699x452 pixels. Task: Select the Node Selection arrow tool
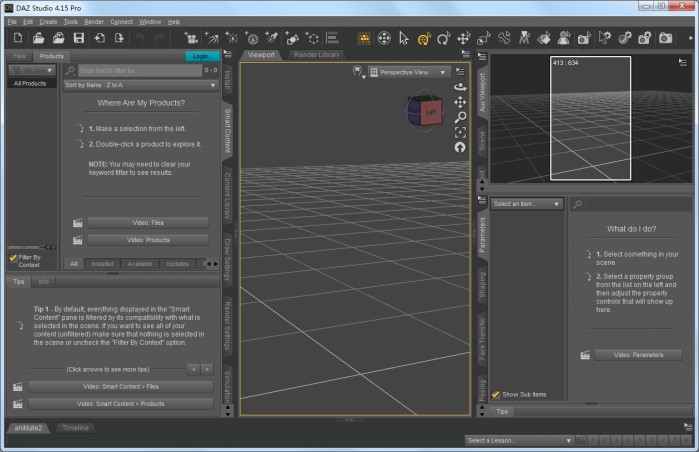click(x=404, y=38)
